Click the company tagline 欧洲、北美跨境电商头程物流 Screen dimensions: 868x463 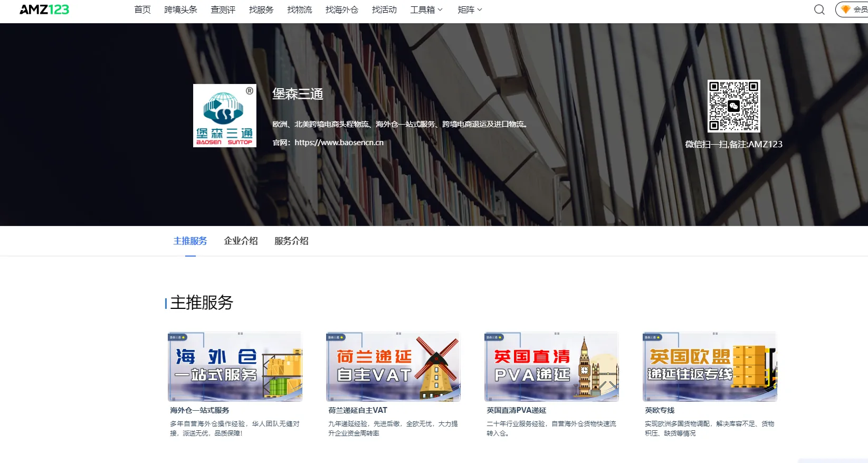[400, 124]
